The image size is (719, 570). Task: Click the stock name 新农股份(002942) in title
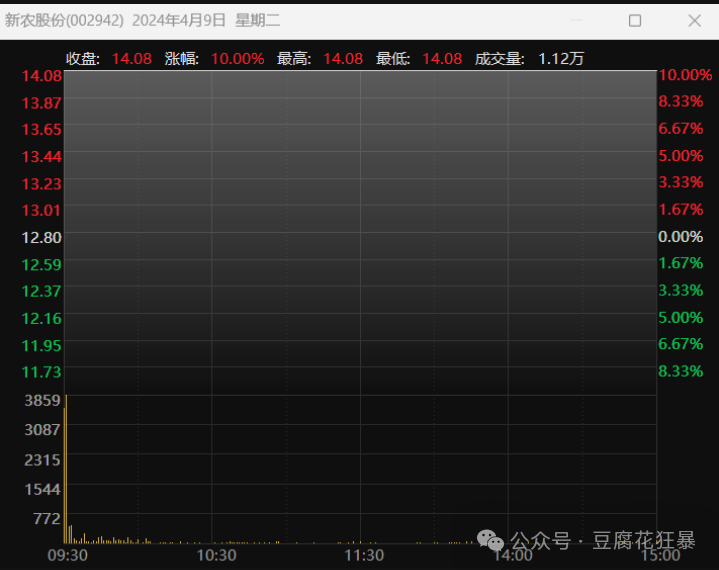pyautogui.click(x=64, y=20)
